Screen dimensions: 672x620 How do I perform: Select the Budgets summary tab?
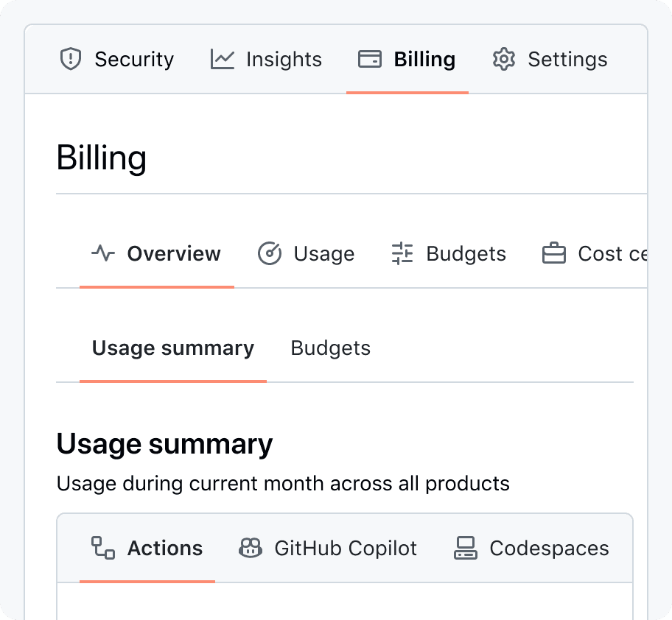[x=330, y=348]
